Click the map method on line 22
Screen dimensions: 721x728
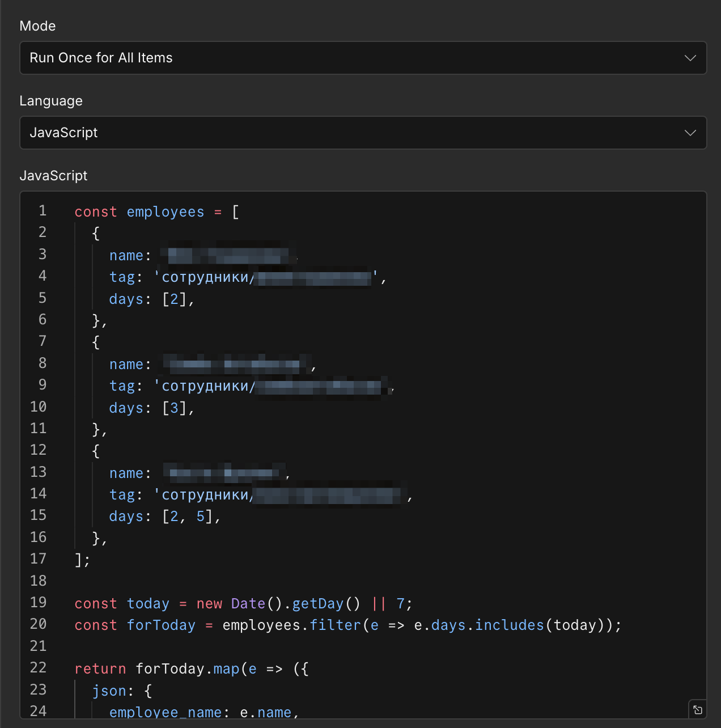pyautogui.click(x=226, y=669)
